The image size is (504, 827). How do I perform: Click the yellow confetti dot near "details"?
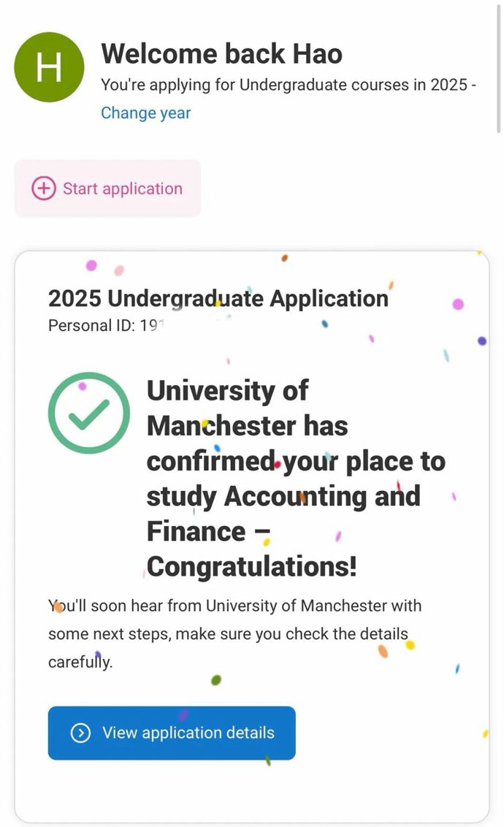tap(411, 645)
